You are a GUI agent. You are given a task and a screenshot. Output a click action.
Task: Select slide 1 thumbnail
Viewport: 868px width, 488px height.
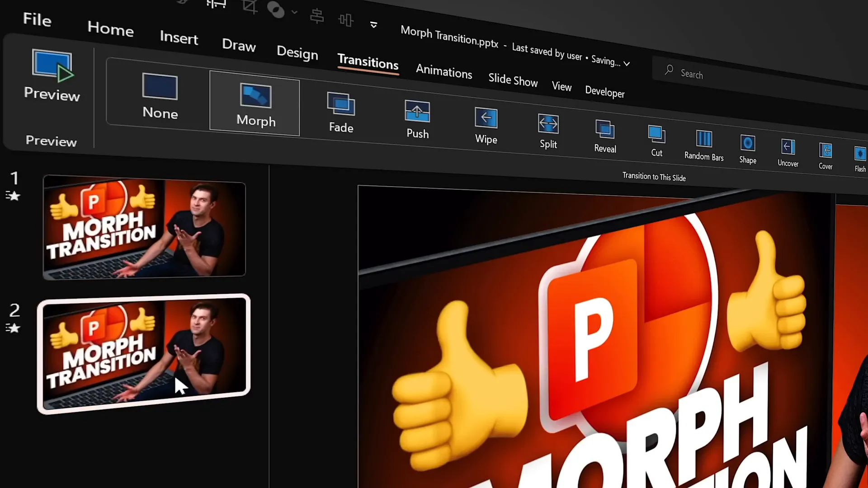click(144, 227)
